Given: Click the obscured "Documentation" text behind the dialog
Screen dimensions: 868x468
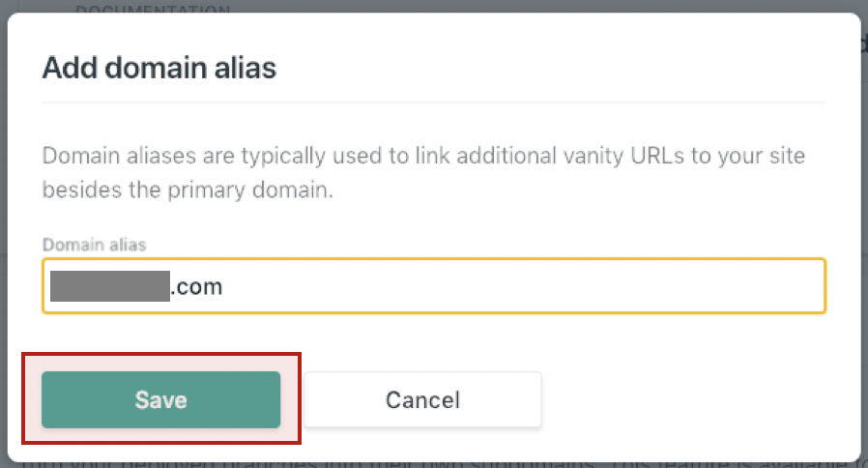Looking at the screenshot, I should pyautogui.click(x=153, y=8).
